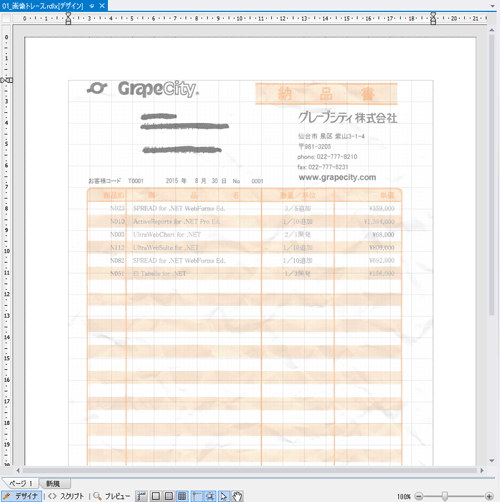
Task: Click the ¥68,000 price cell
Action: [383, 235]
